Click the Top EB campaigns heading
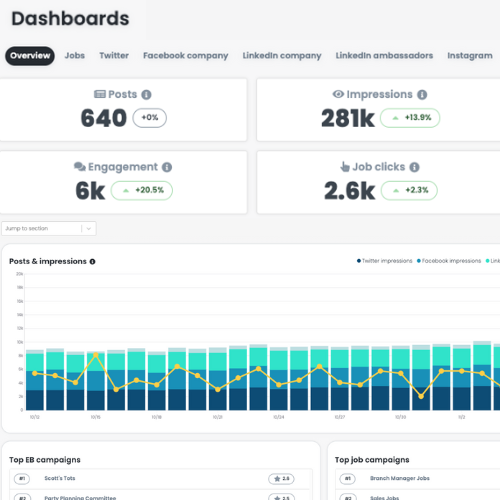Image resolution: width=500 pixels, height=500 pixels. point(45,460)
